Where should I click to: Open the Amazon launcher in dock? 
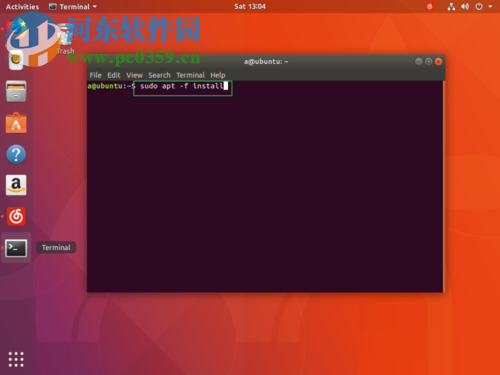click(16, 185)
